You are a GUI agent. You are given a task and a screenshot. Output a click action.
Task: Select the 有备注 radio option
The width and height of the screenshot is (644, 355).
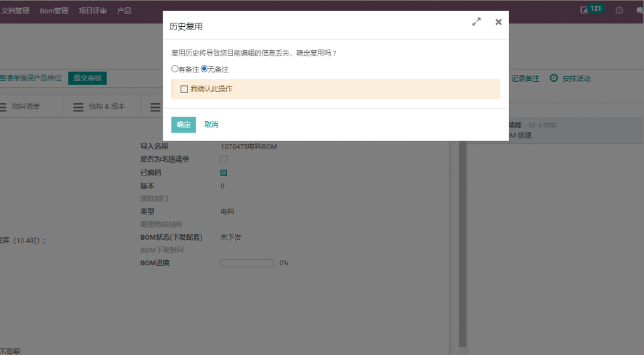[x=175, y=69]
